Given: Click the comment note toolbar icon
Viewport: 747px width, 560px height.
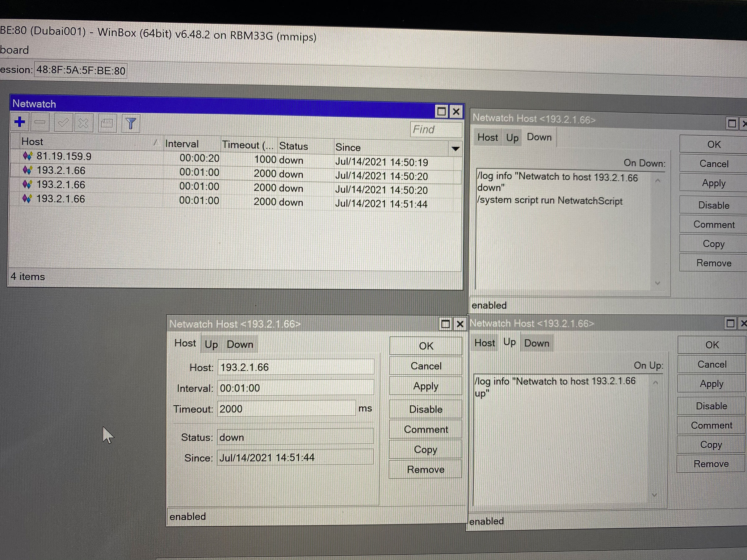Looking at the screenshot, I should coord(107,123).
